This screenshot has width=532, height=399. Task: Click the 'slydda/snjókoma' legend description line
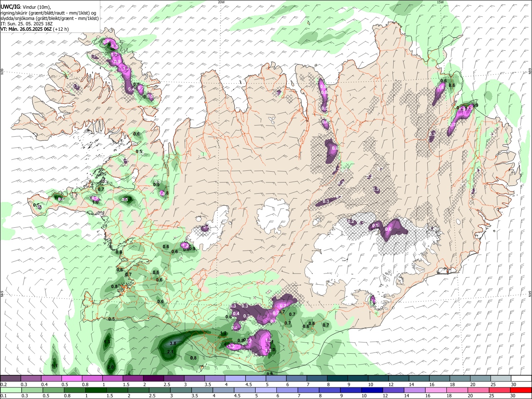pyautogui.click(x=49, y=18)
